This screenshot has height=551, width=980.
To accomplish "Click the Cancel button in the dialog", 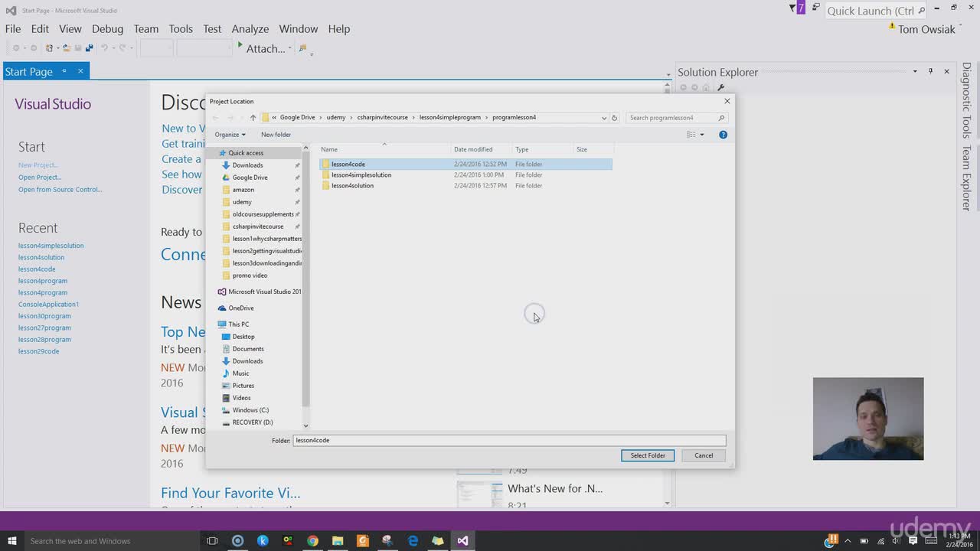I will [x=704, y=455].
